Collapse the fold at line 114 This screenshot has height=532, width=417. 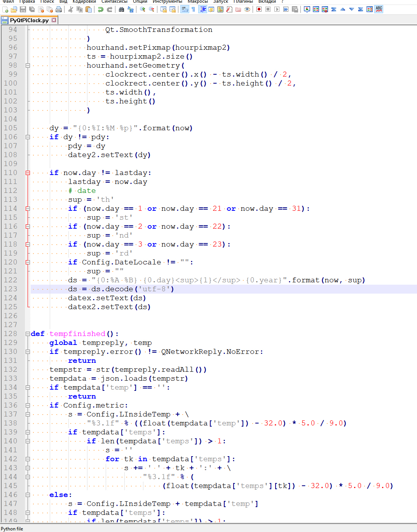(x=28, y=208)
